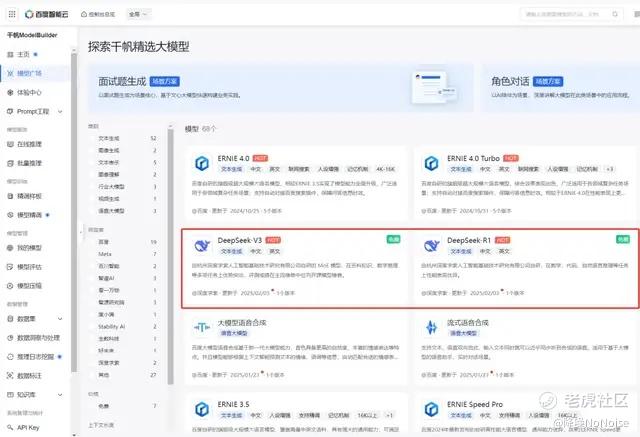640x437 pixels.
Task: Click the Prompt工程 sidebar icon
Action: [10, 111]
